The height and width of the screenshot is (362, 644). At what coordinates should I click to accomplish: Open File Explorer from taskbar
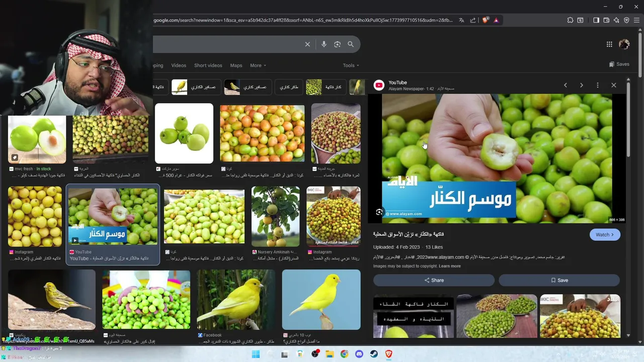pyautogui.click(x=330, y=354)
